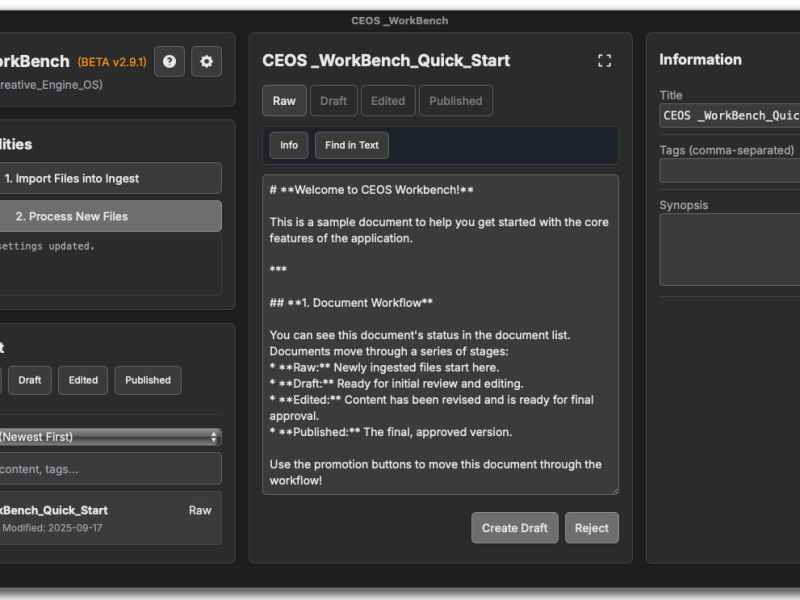This screenshot has height=600, width=800.
Task: Switch to the Published status tab
Action: (x=456, y=100)
